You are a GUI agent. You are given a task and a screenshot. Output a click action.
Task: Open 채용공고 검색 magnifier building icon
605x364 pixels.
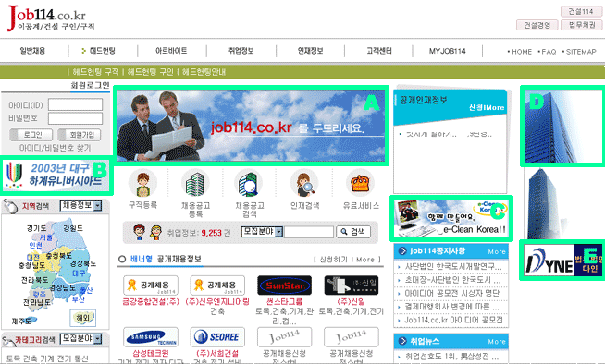[249, 183]
